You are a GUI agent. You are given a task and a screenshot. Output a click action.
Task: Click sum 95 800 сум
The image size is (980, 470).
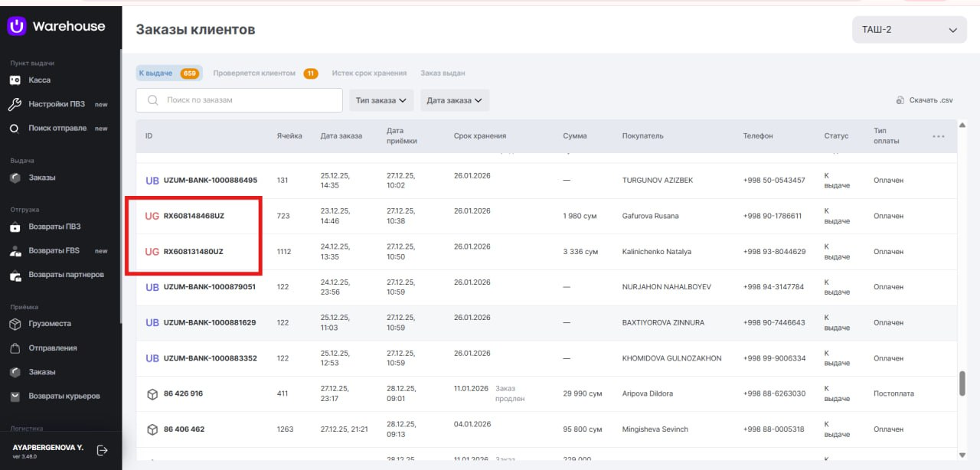tap(583, 429)
